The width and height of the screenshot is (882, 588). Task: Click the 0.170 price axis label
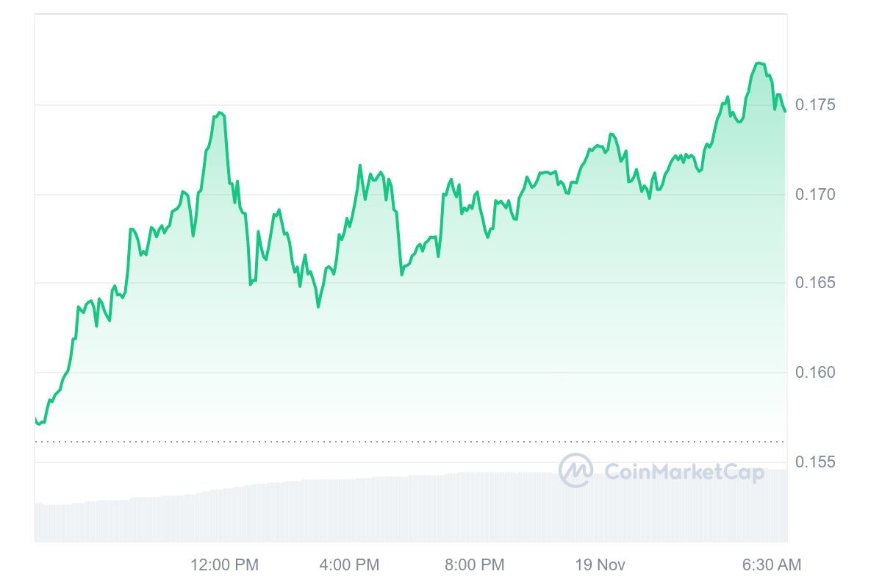point(816,194)
